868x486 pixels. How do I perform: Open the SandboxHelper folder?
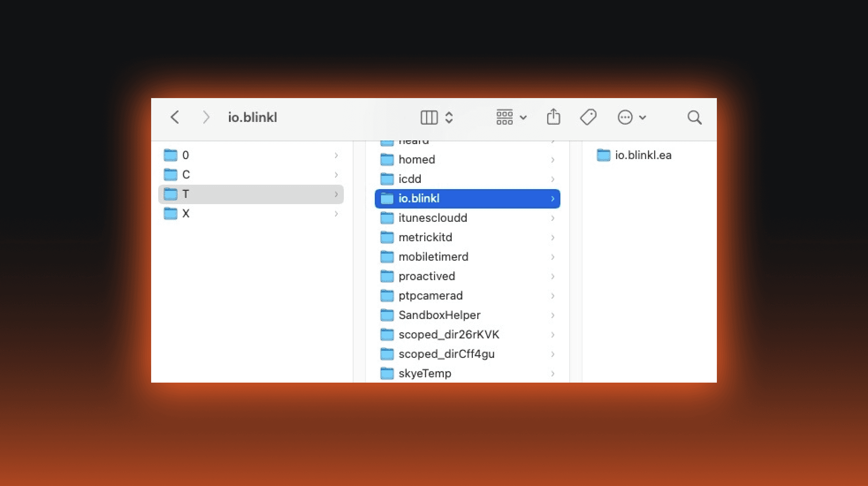click(x=439, y=315)
